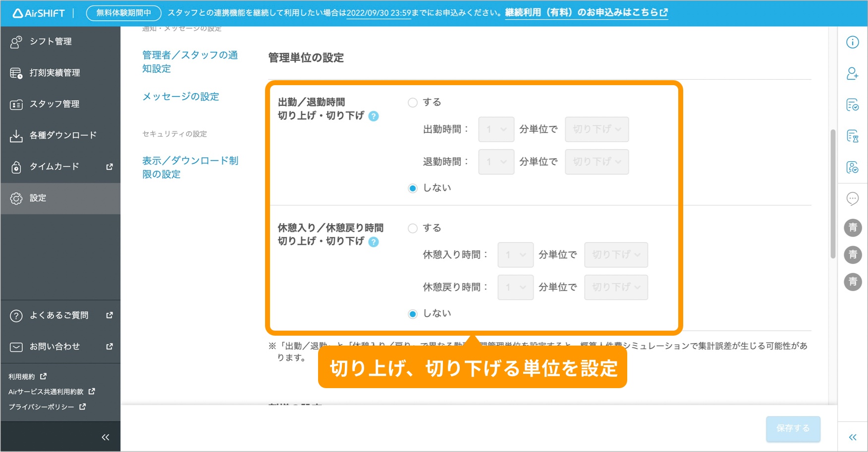Open the 出勤時間 minute unit dropdown
This screenshot has height=452, width=868.
(496, 130)
